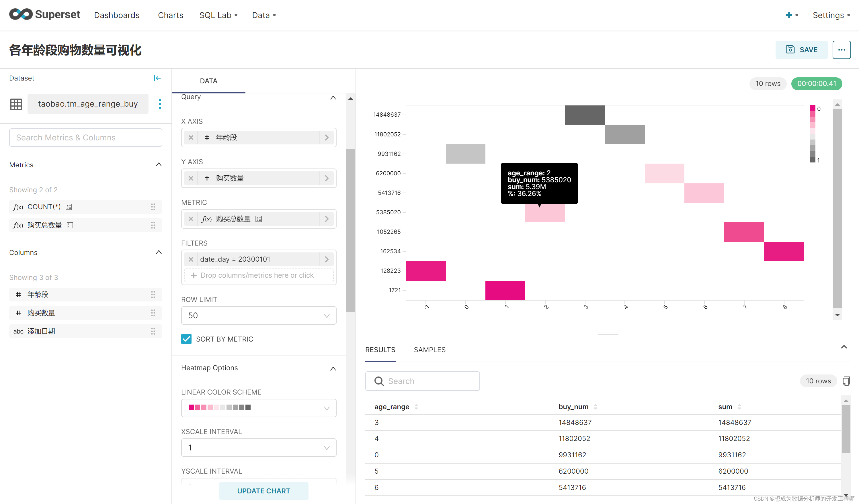This screenshot has width=859, height=504.
Task: Click results cell 14848637 in buy_num
Action: (x=575, y=423)
